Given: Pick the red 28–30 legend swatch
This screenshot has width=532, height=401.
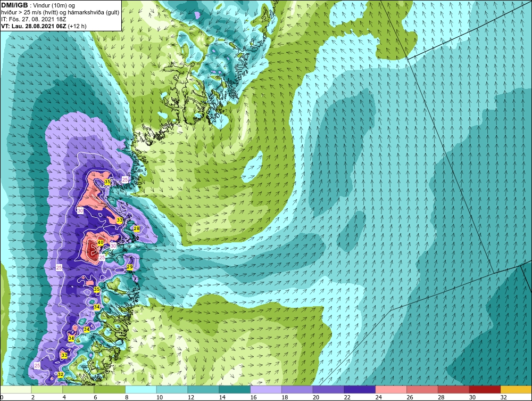Looking at the screenshot, I should pyautogui.click(x=454, y=389).
